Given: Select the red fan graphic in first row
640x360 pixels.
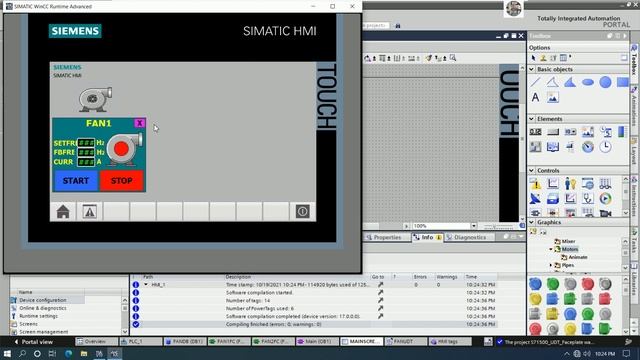Looking at the screenshot, I should click(588, 284).
